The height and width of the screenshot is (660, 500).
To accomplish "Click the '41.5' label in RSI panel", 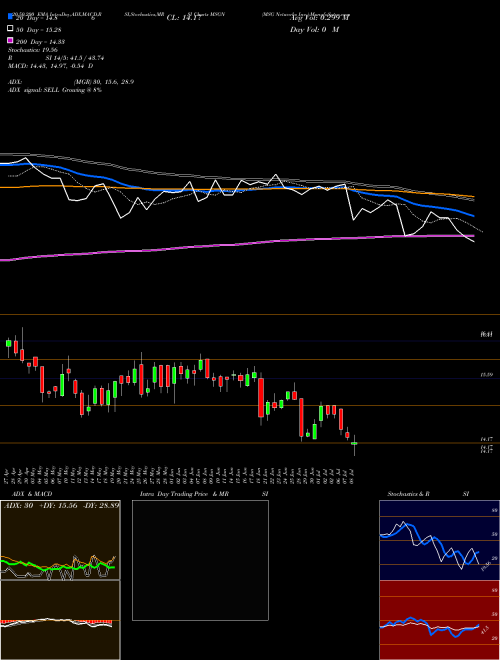I will tap(484, 631).
